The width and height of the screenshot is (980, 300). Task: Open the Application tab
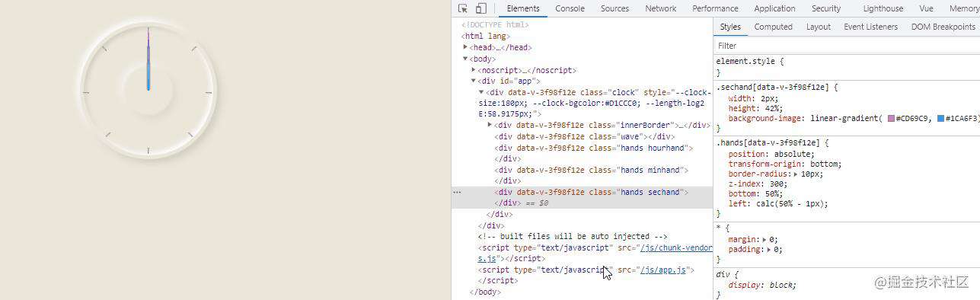pos(774,8)
